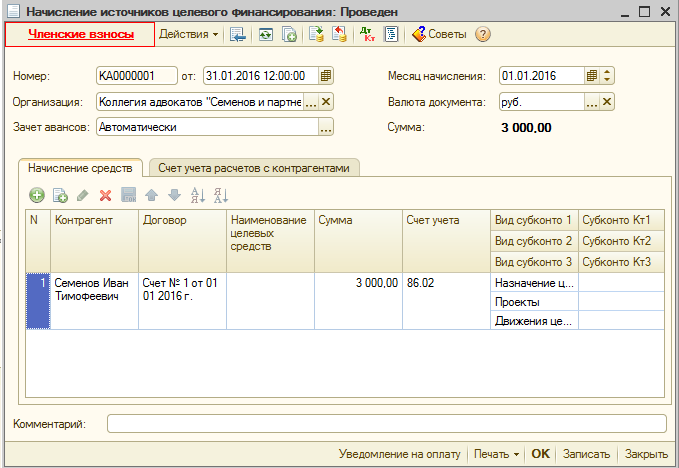Click the OK button
The width and height of the screenshot is (679, 468).
(x=540, y=454)
